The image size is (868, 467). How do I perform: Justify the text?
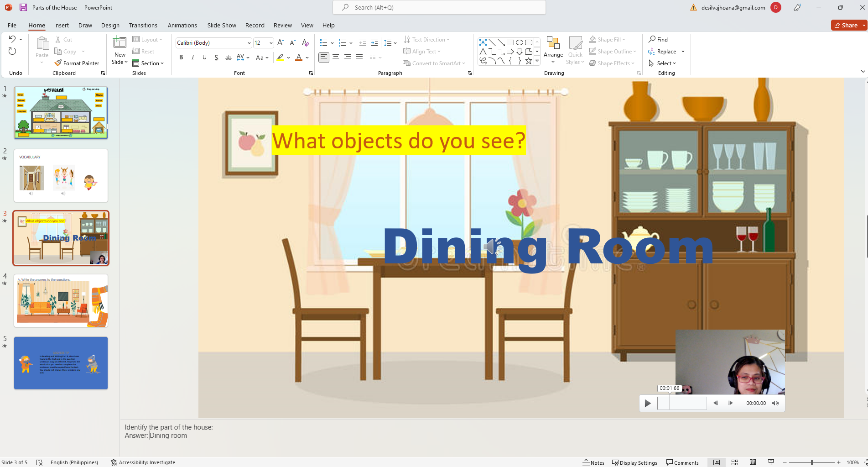[359, 57]
